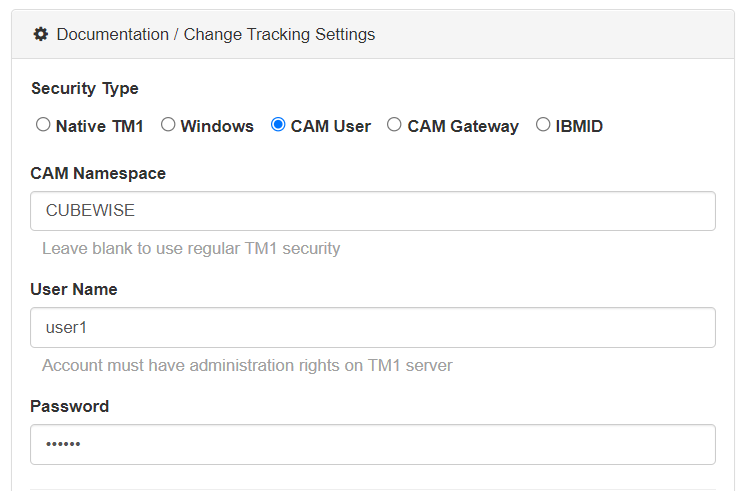Click the CAM Namespace field containing CUBEWISE
The height and width of the screenshot is (491, 746).
[372, 211]
